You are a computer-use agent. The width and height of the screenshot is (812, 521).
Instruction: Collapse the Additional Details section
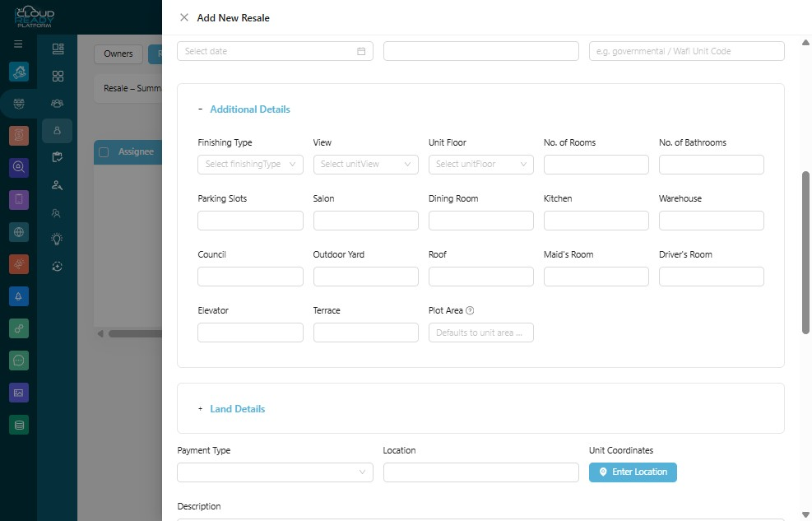click(x=201, y=109)
